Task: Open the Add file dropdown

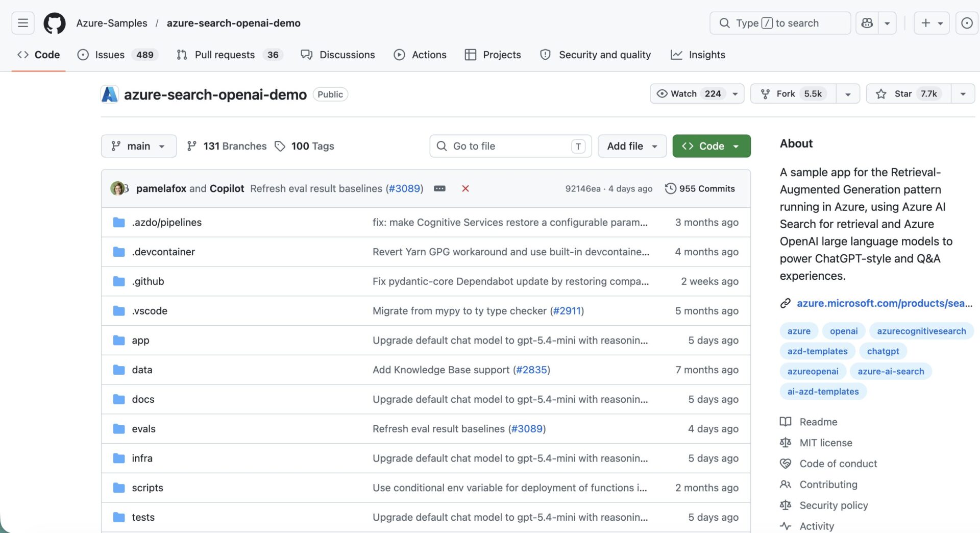Action: pyautogui.click(x=632, y=146)
